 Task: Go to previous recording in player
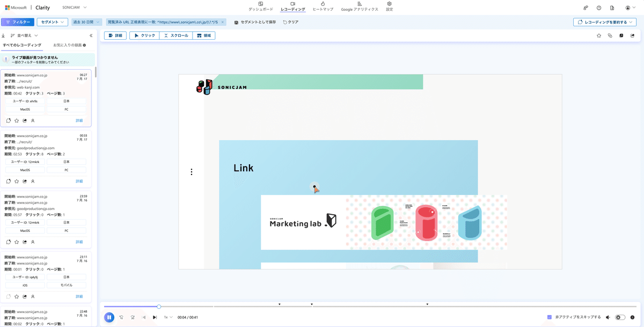pyautogui.click(x=144, y=317)
